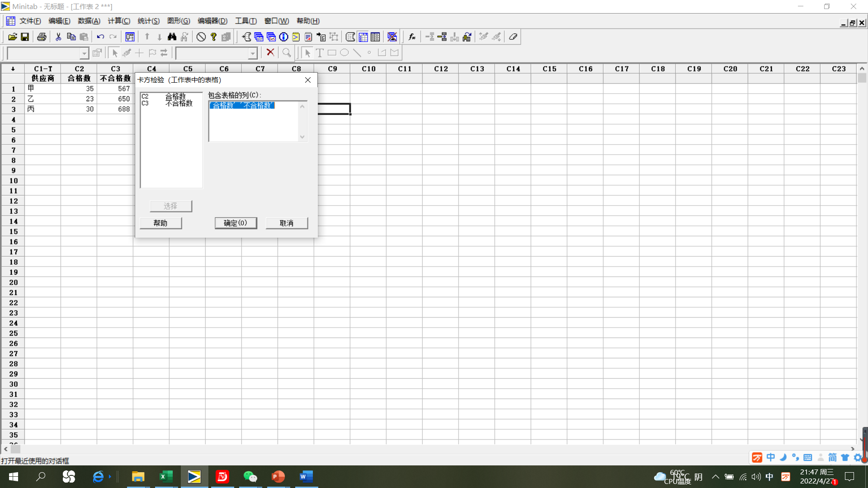Click the Open Project folder icon
Viewport: 868px width, 488px height.
tap(12, 37)
